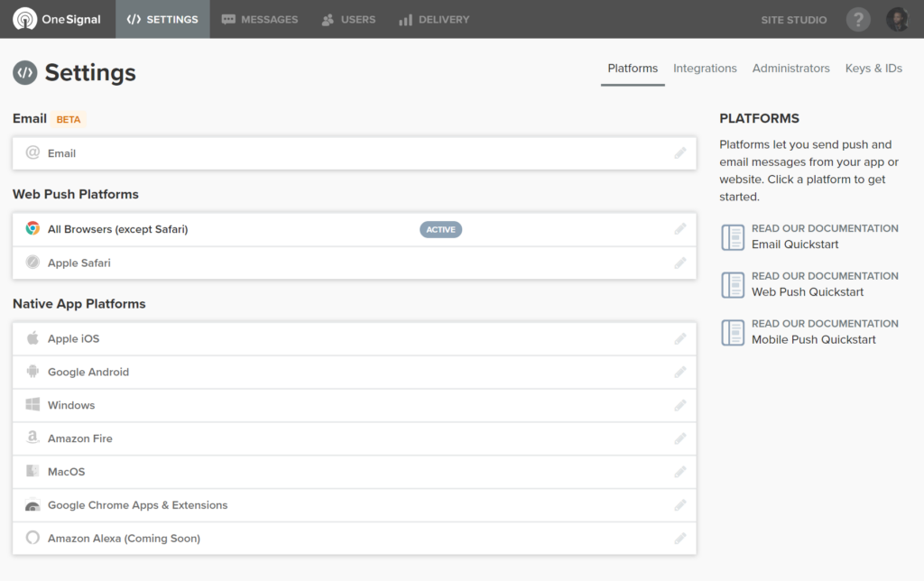Switch to the Integrations tab

(705, 68)
